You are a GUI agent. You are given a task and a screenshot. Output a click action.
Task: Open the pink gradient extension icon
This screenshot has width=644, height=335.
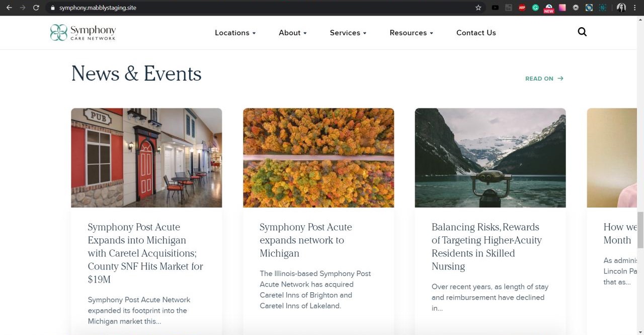pos(562,8)
